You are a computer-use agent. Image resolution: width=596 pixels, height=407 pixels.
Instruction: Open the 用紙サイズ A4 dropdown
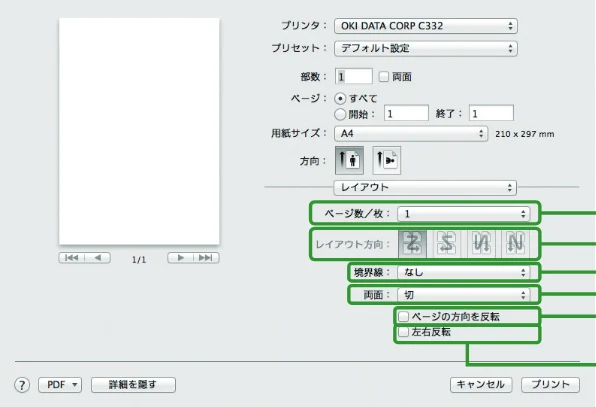(411, 134)
